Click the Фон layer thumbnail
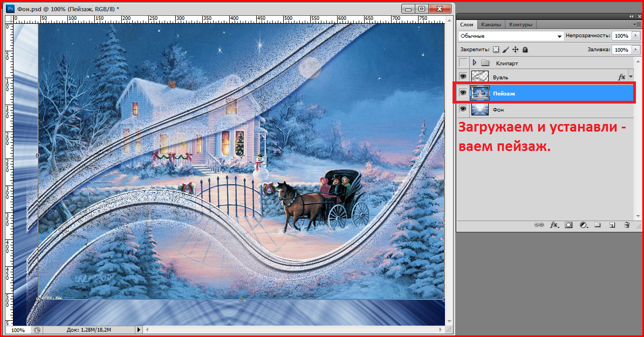This screenshot has width=644, height=337. (x=479, y=109)
